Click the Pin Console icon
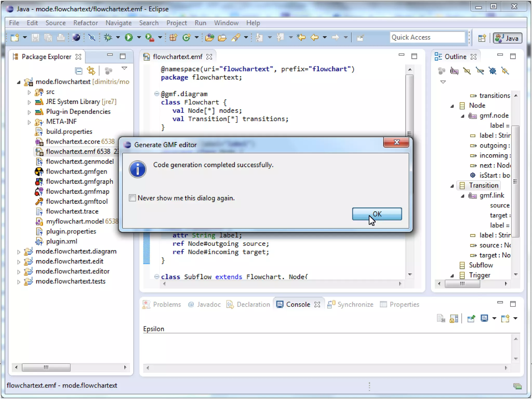This screenshot has width=532, height=399. [x=471, y=318]
